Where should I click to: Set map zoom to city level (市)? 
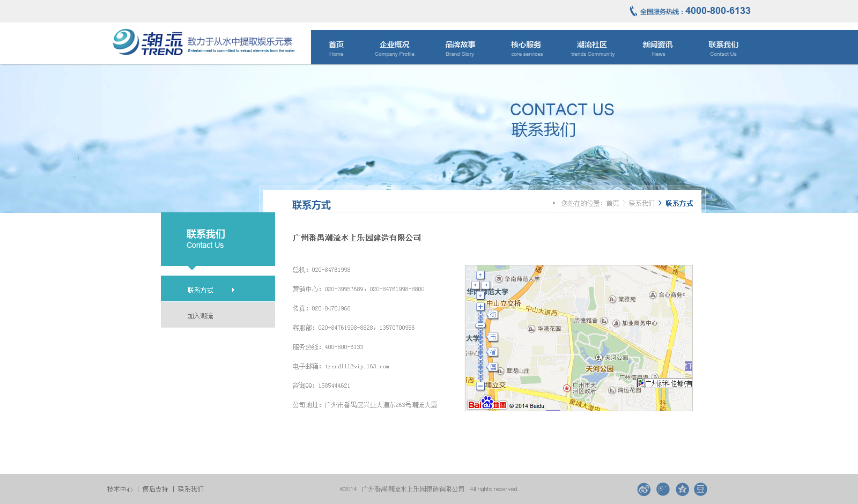(x=493, y=337)
